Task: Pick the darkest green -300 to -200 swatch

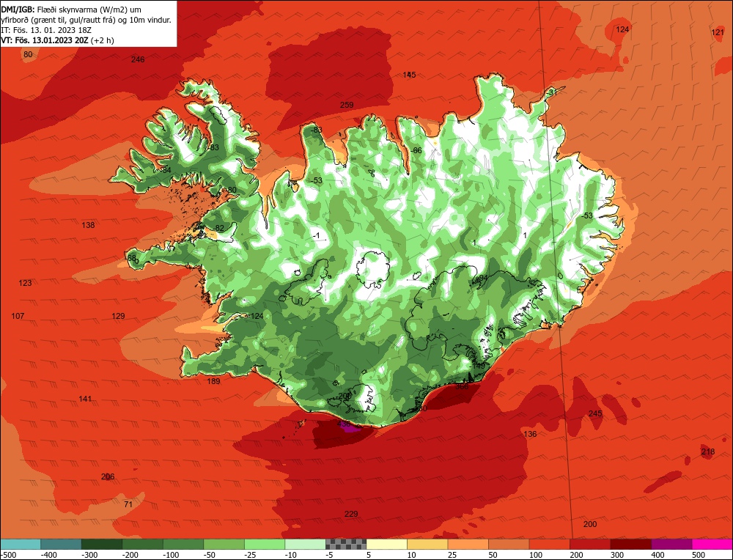Action: pyautogui.click(x=102, y=544)
